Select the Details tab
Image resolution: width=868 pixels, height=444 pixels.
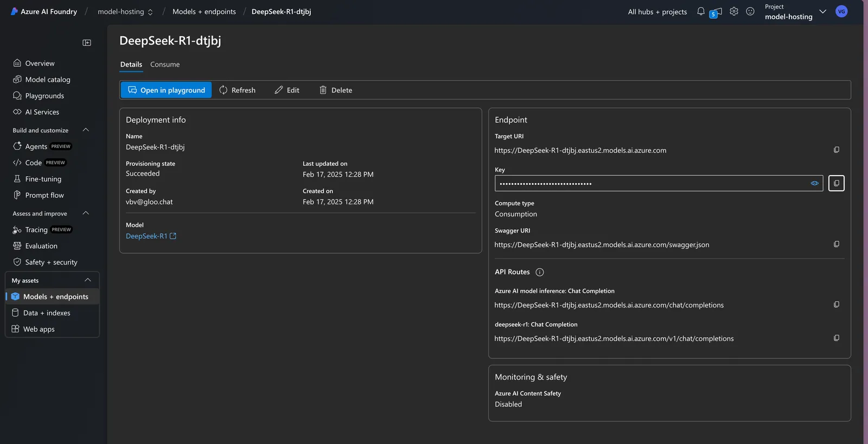click(x=131, y=65)
